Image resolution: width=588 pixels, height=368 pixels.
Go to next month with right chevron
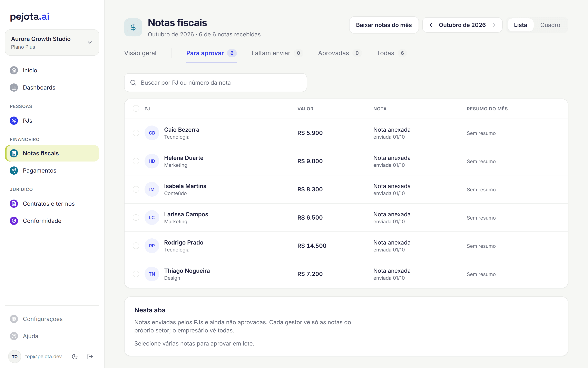tap(494, 25)
